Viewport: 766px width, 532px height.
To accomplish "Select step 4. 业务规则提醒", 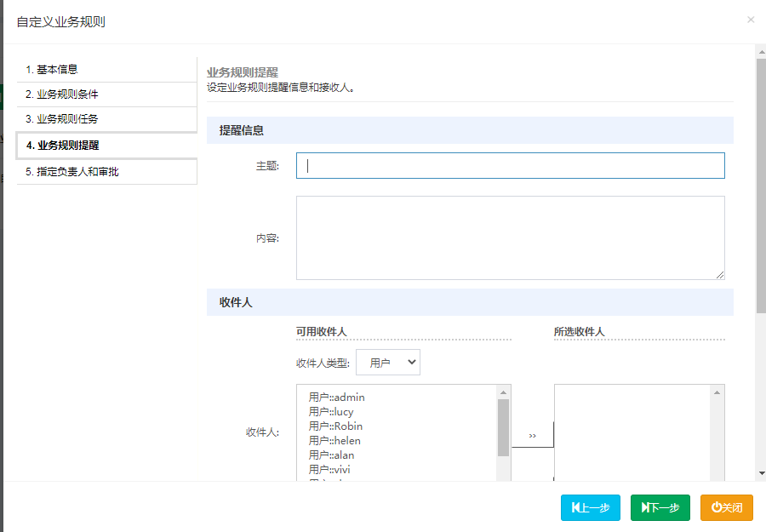I will coord(106,146).
